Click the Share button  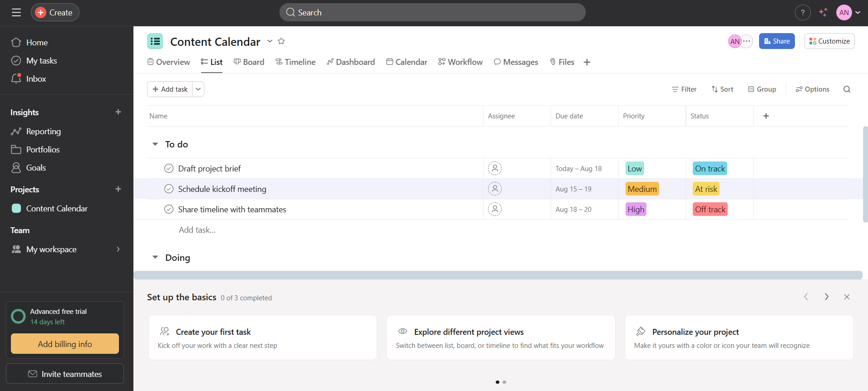click(x=777, y=41)
